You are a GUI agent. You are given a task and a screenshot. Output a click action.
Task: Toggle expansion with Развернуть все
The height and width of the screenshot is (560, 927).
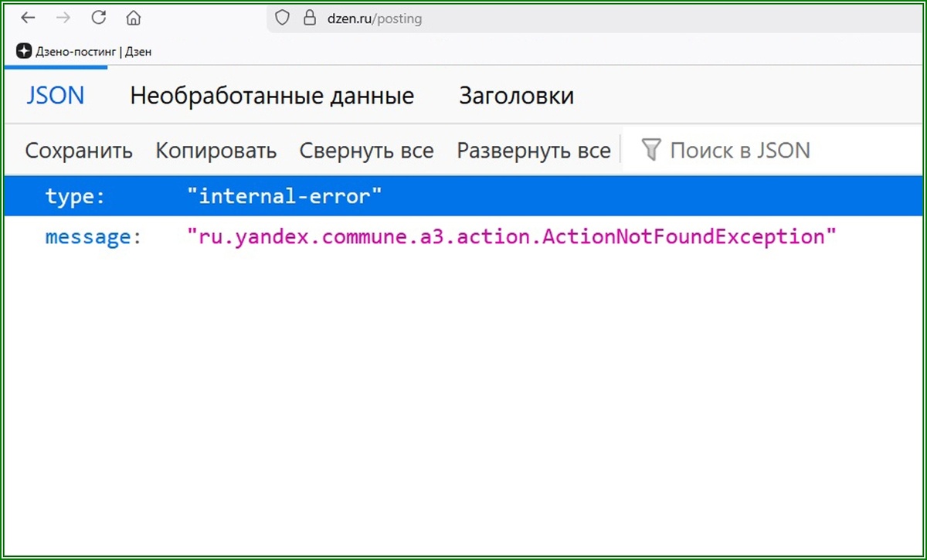coord(533,150)
